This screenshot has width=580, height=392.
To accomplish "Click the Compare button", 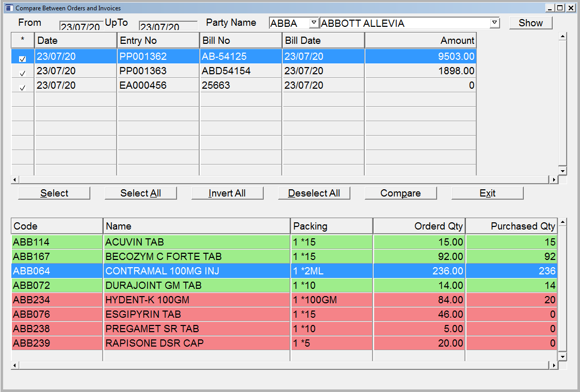I will pyautogui.click(x=400, y=193).
